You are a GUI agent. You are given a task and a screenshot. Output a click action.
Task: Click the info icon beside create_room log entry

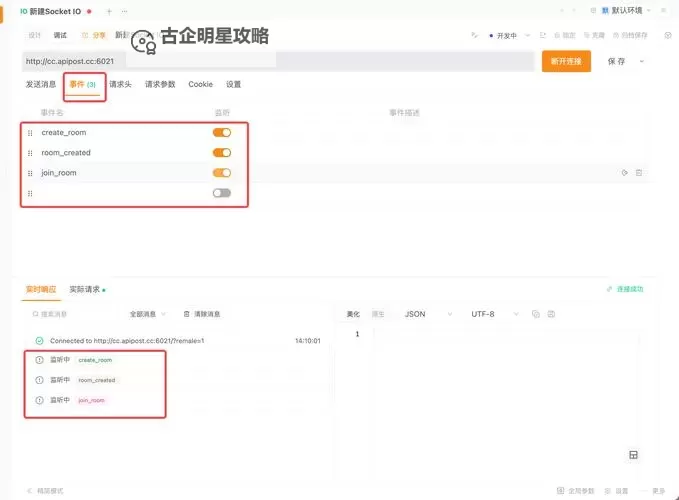pyautogui.click(x=39, y=360)
